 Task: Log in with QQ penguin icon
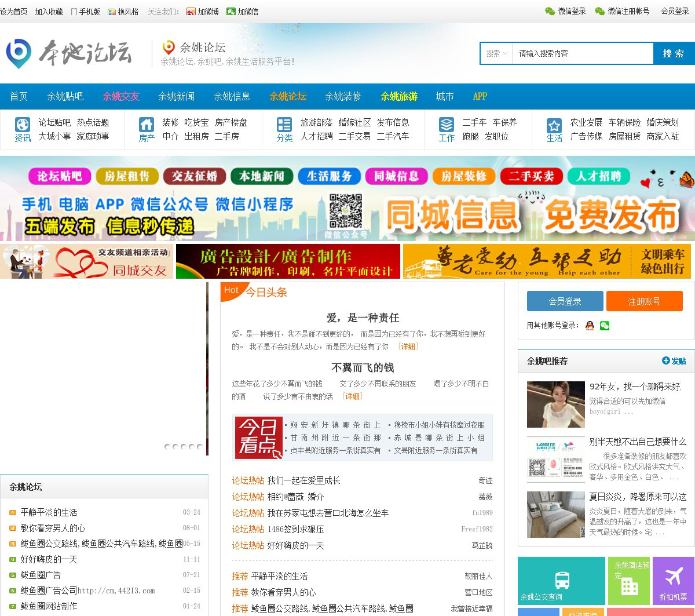[590, 326]
